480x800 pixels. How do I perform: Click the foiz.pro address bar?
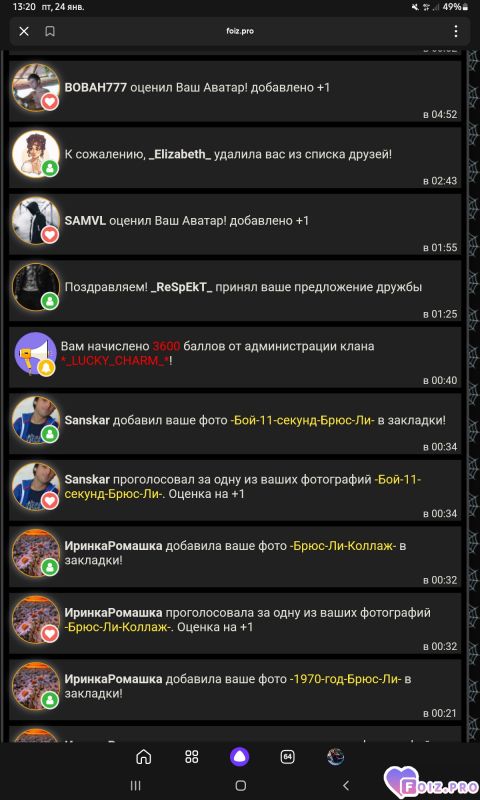click(240, 32)
